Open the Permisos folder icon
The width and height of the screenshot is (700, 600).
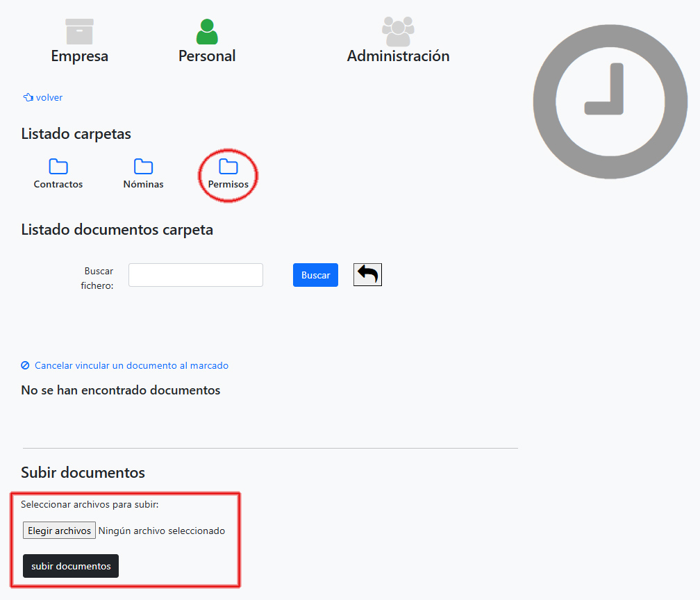[x=228, y=166]
